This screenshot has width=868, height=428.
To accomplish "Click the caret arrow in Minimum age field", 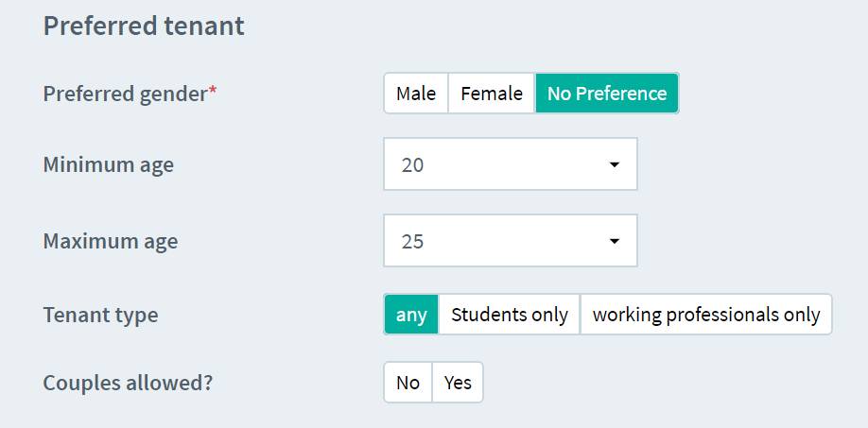I will click(615, 164).
